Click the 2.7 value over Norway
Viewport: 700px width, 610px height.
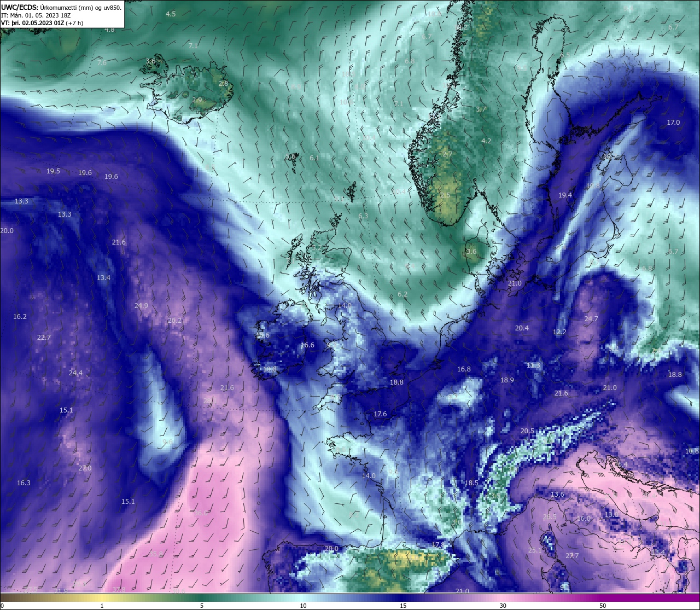click(x=447, y=154)
